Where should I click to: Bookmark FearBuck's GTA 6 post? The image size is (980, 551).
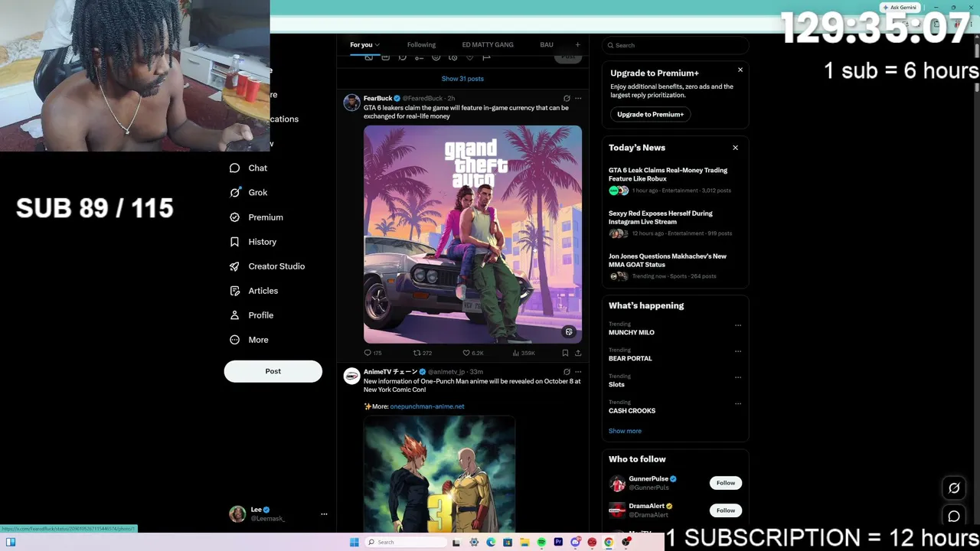coord(565,353)
